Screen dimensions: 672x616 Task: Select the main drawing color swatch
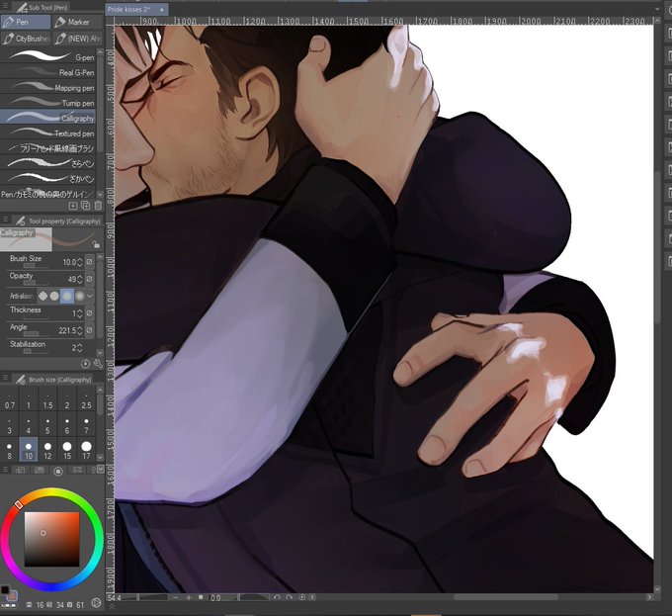[x=5, y=589]
